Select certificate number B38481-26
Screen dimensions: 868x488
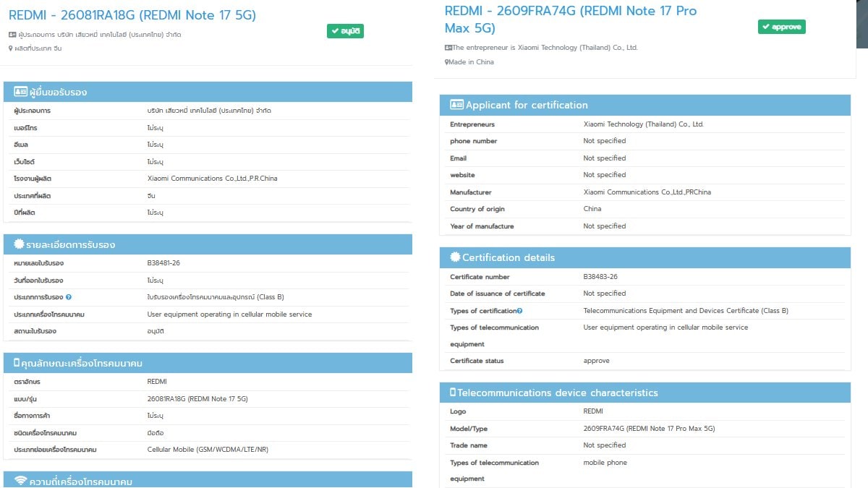[x=163, y=263]
